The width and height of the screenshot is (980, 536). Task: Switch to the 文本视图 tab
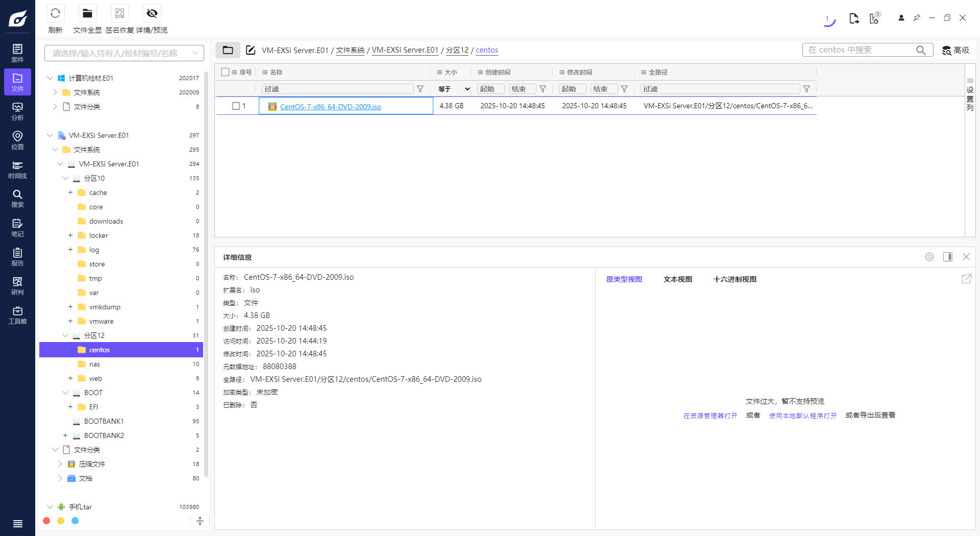(677, 279)
